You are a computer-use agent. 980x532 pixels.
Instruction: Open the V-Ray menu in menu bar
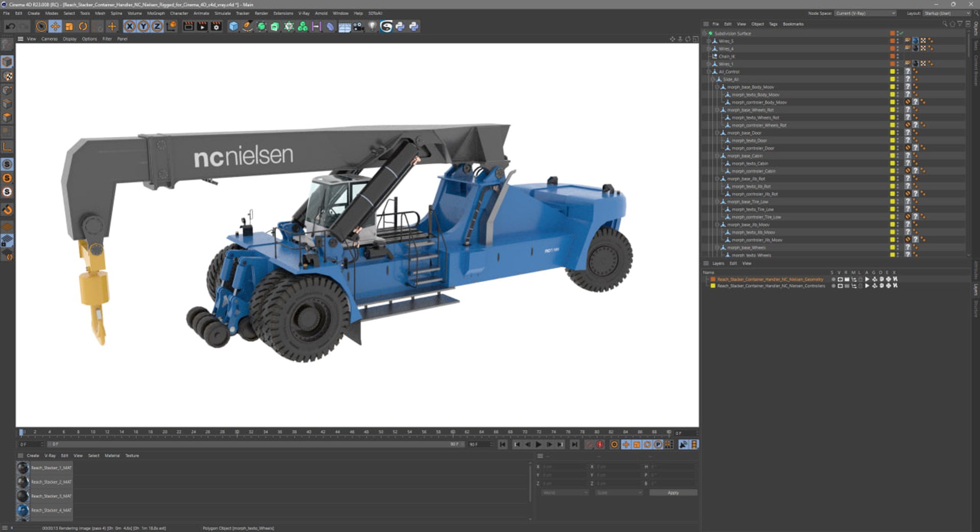click(x=304, y=13)
